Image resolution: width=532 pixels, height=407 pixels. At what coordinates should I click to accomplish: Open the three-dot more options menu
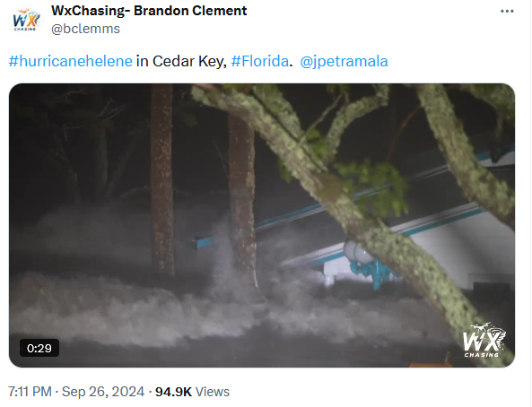coord(507,11)
